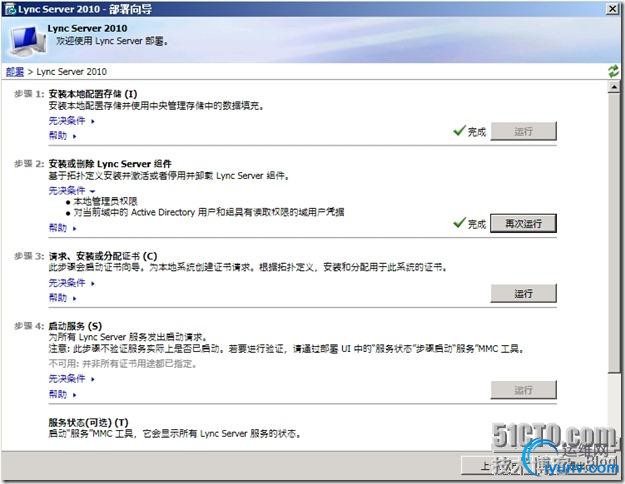Image resolution: width=625 pixels, height=484 pixels.
Task: Expand 先决条件 under step 1
Action: point(71,120)
